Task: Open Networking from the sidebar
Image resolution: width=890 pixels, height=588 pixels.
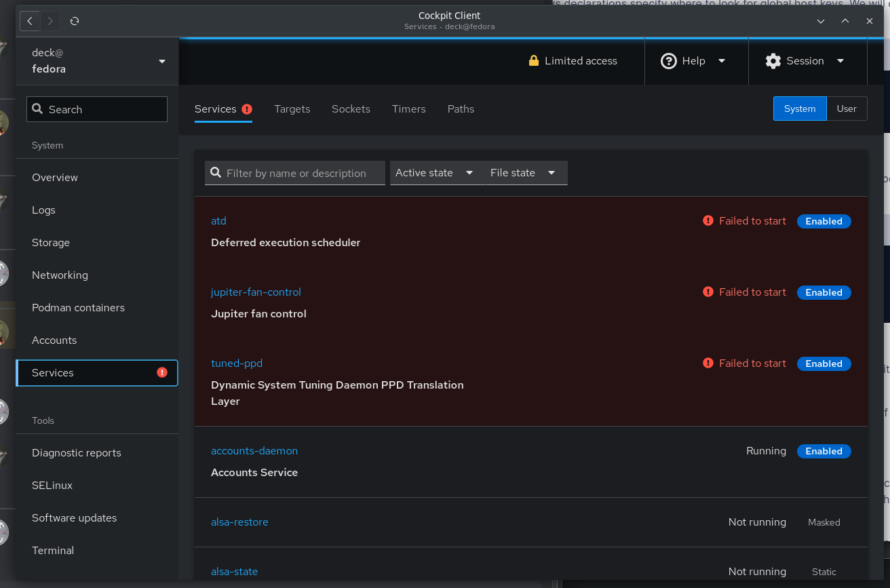Action: [97, 275]
